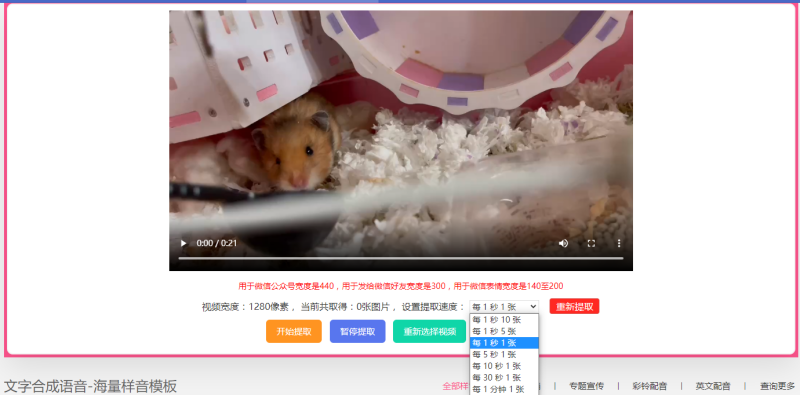Open the video in fullscreen

pyautogui.click(x=591, y=243)
